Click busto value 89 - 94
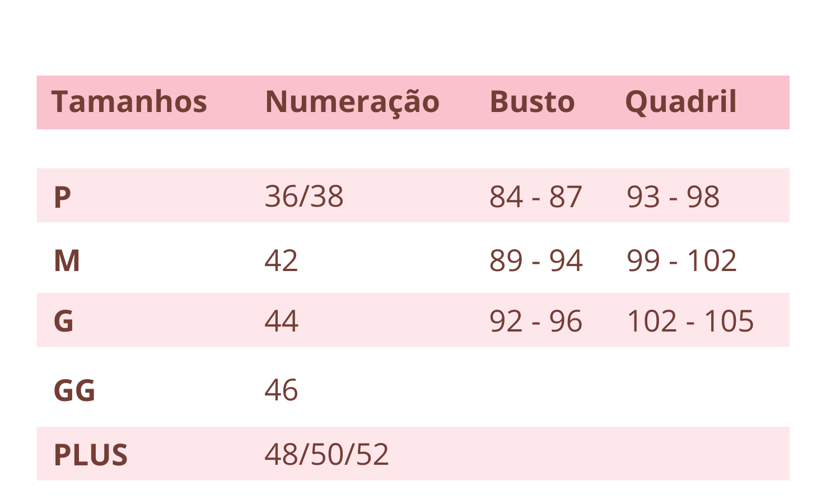 [x=536, y=261]
